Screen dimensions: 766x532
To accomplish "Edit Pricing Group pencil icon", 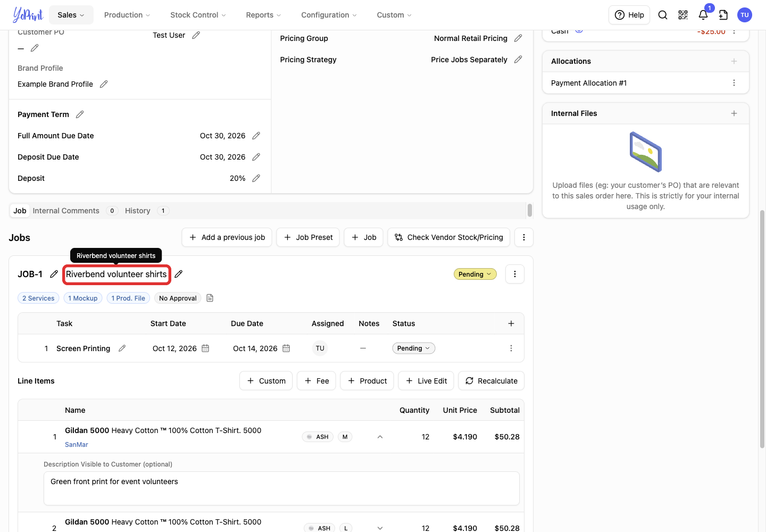I will (x=518, y=38).
